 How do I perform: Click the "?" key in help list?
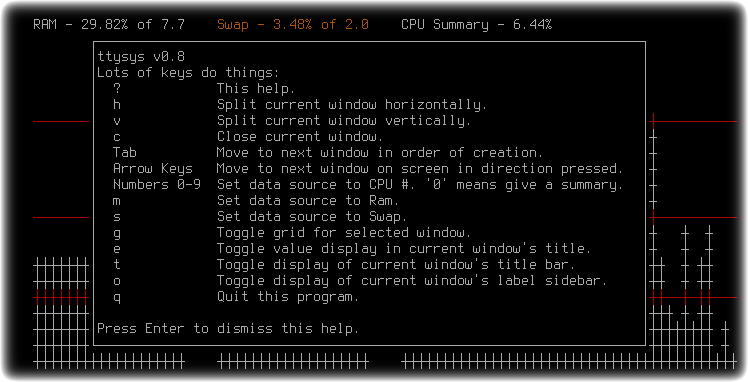point(117,88)
